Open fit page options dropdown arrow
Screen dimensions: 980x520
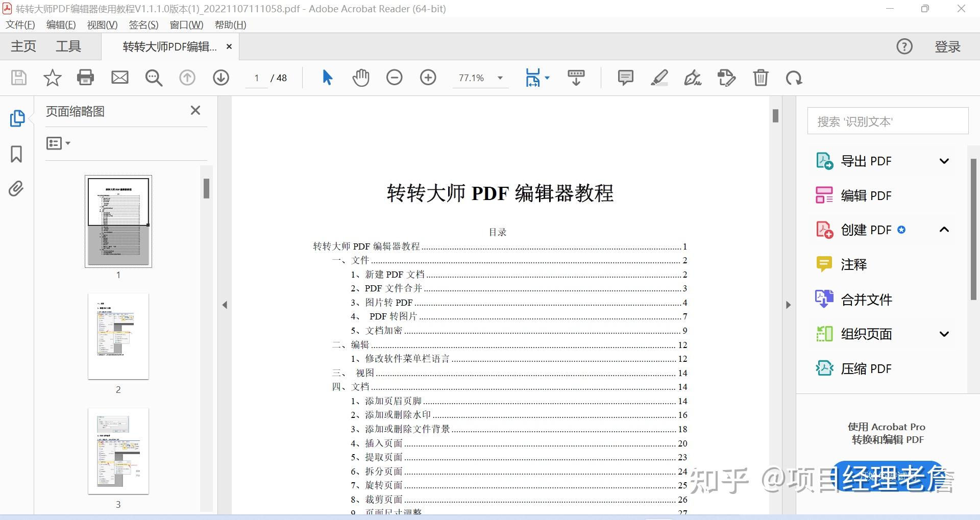pos(547,78)
